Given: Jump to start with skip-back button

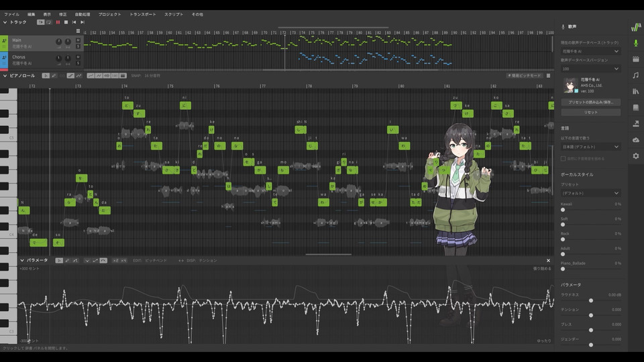Looking at the screenshot, I should [x=74, y=22].
